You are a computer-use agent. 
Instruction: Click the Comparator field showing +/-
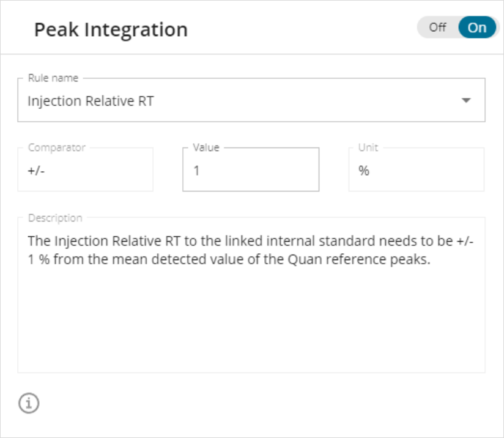click(85, 171)
